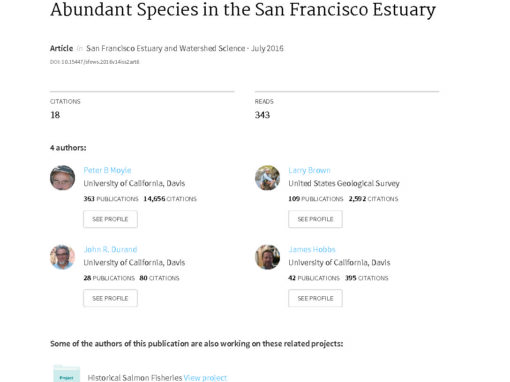510x382 pixels.
Task: Open View project link for Historical Salmon Fisheries
Action: pyautogui.click(x=205, y=378)
